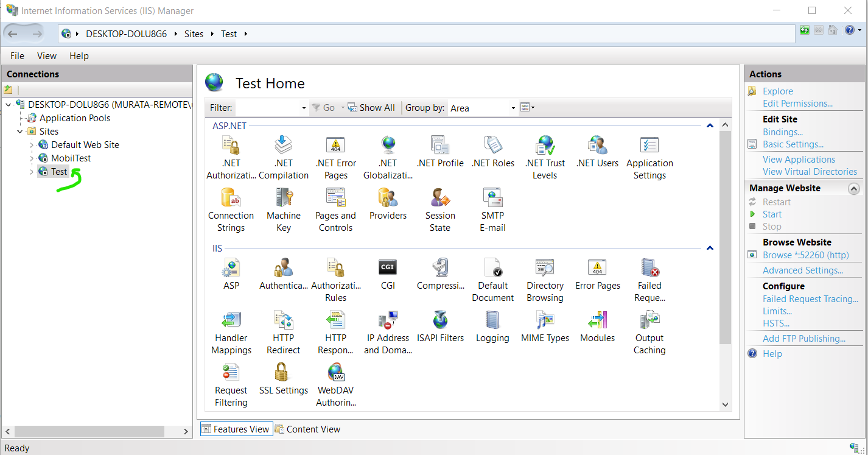Open Compression feature icon

click(x=440, y=267)
